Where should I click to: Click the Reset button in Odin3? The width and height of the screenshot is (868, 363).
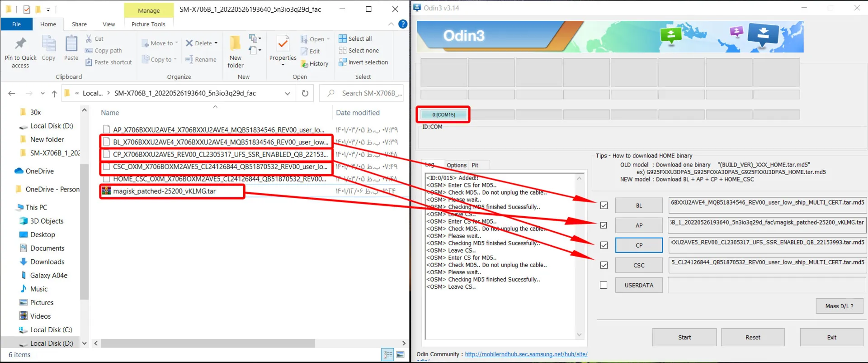753,337
